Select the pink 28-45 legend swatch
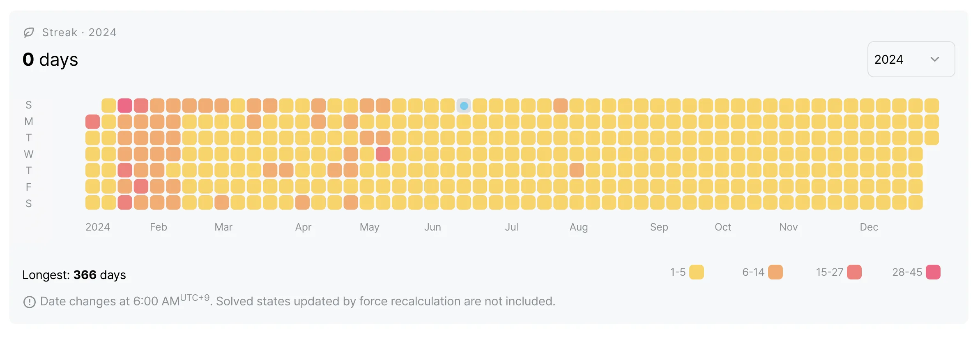The height and width of the screenshot is (337, 980). click(933, 272)
